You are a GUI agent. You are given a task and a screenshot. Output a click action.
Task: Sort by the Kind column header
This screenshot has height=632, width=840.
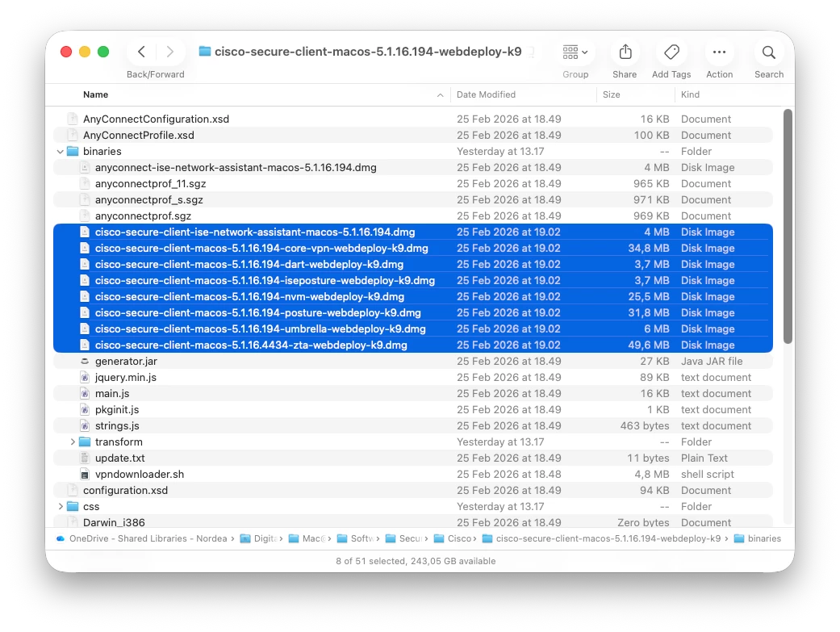[690, 94]
